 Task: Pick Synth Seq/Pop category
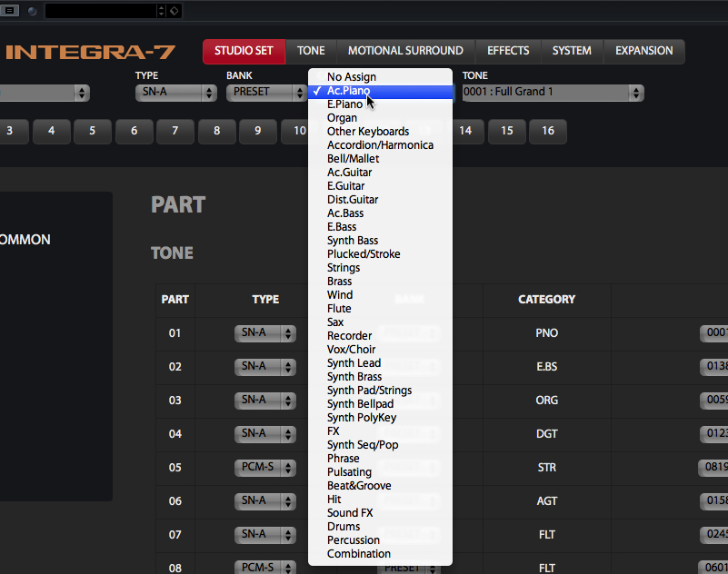coord(380,445)
